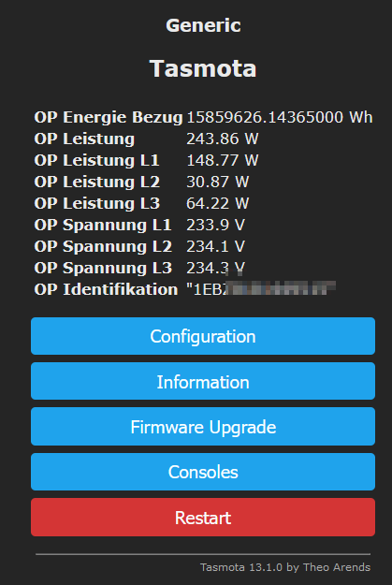Viewport: 392px width, 585px height.
Task: Select the OP Leistung L3 label
Action: [x=97, y=203]
